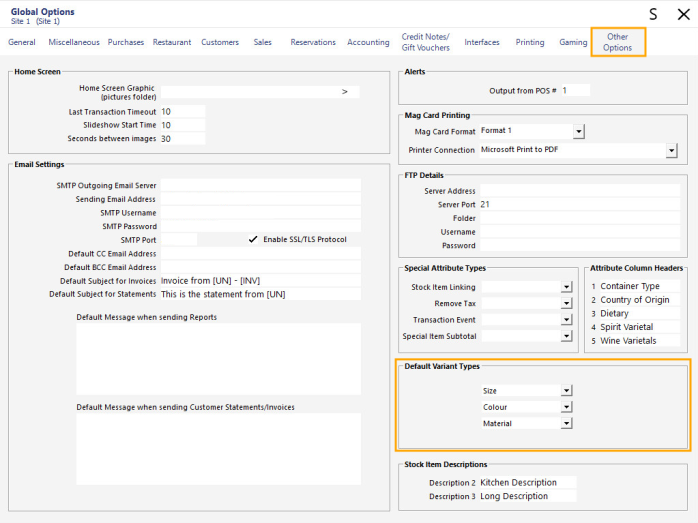
Task: Open the Material variant type dropdown
Action: (566, 423)
